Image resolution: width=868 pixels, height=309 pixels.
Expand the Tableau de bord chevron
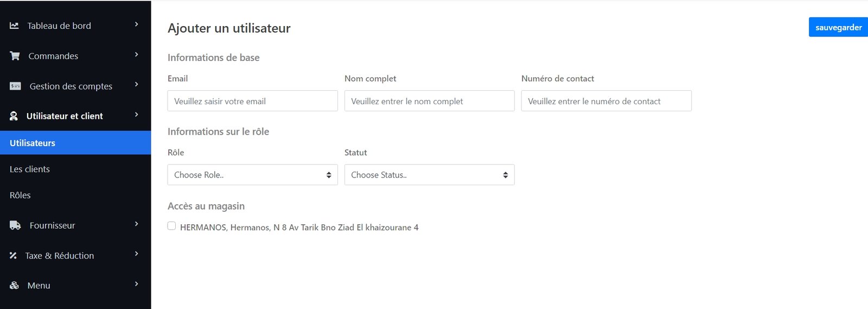(x=136, y=24)
